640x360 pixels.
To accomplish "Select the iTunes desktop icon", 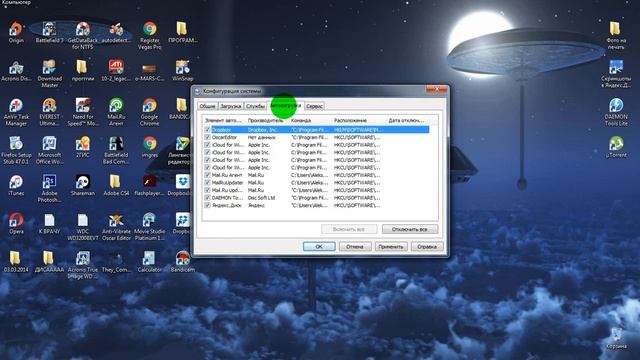I will [16, 185].
